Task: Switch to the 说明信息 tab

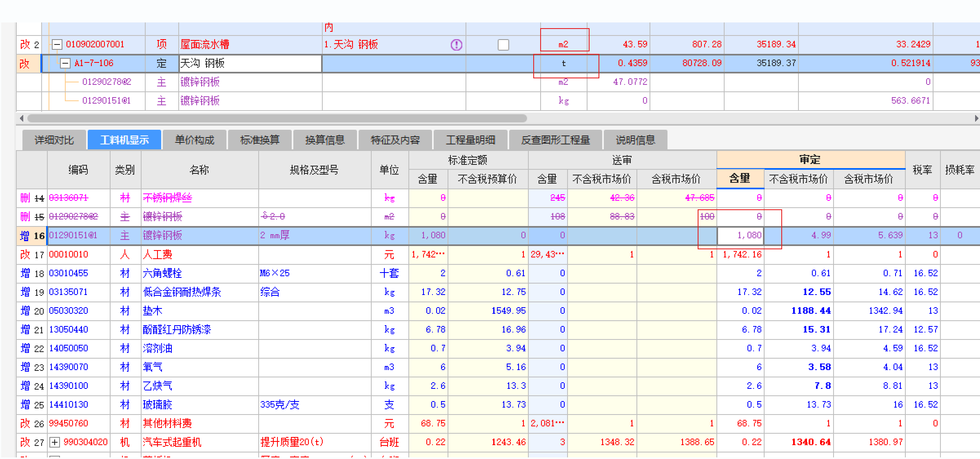Action: 635,140
